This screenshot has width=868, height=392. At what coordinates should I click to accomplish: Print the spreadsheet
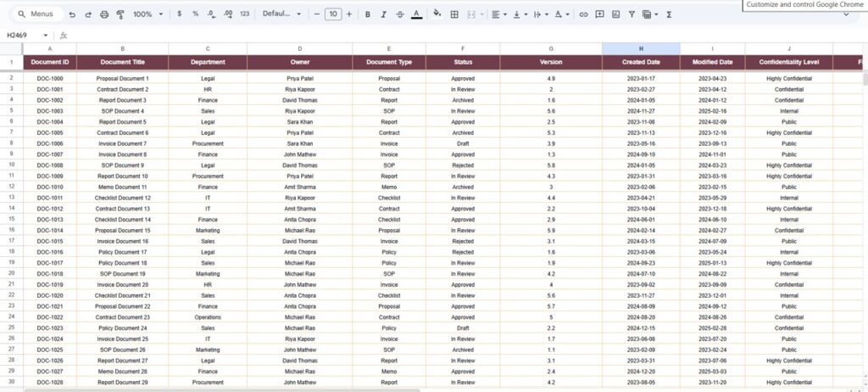click(104, 14)
